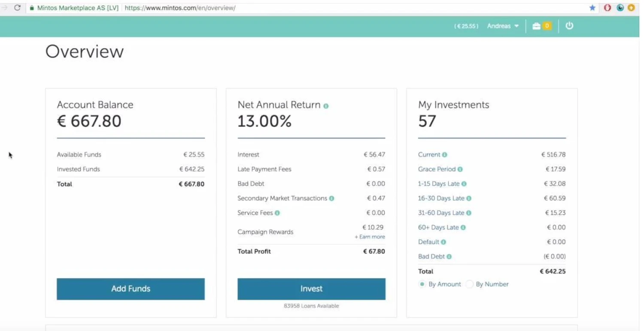Click info icon beside 60+ Days Late

pyautogui.click(x=463, y=228)
